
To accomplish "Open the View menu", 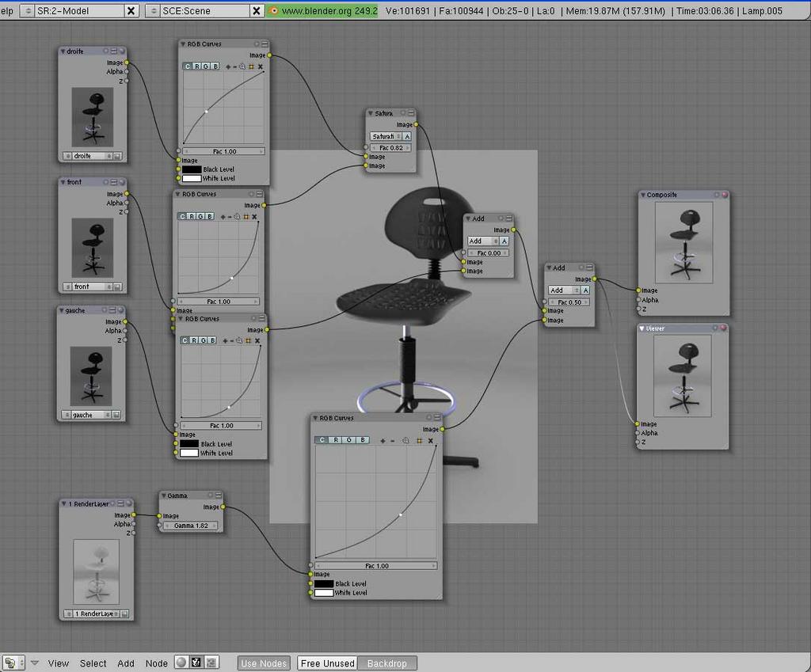I will point(59,663).
